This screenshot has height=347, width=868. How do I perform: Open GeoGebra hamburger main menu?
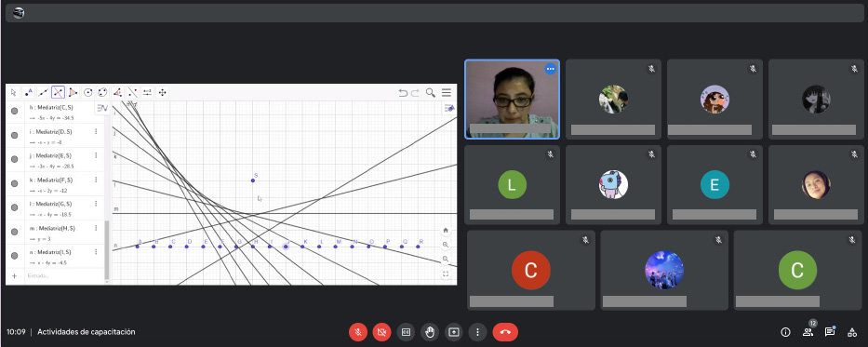(x=447, y=92)
